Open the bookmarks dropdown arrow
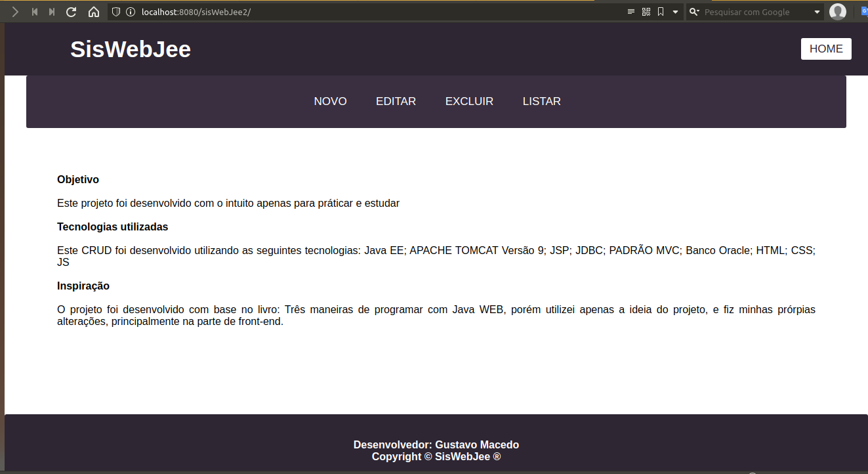This screenshot has height=474, width=868. coord(676,11)
